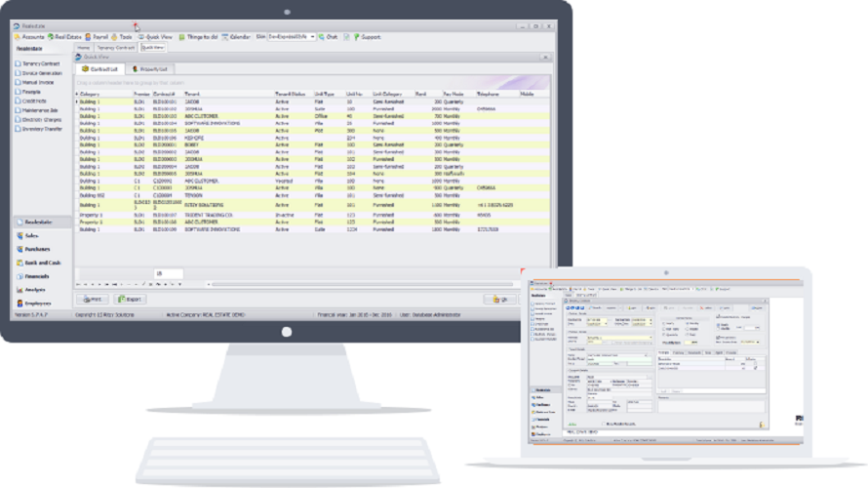Screen dimensions: 868x488
Task: Open the Chat toolbar icon
Action: [x=328, y=37]
